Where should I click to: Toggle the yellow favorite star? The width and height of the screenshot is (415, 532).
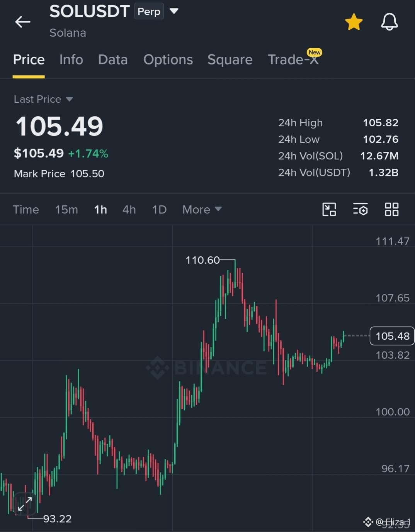(354, 22)
